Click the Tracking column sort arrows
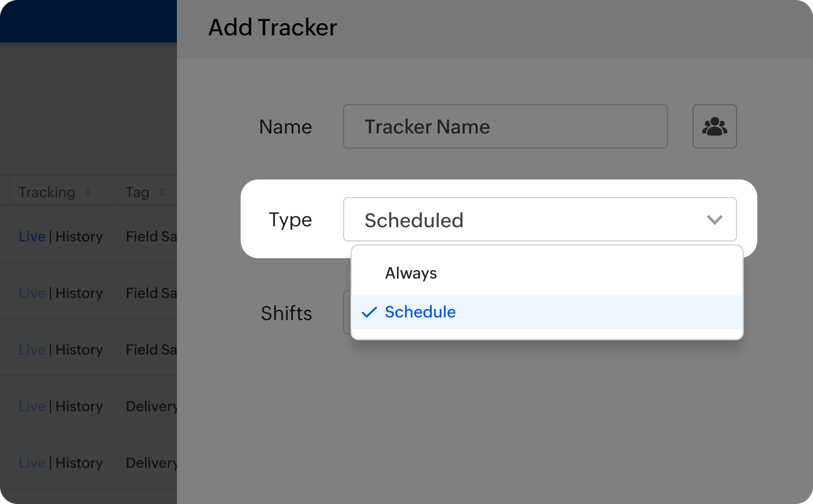 [88, 192]
